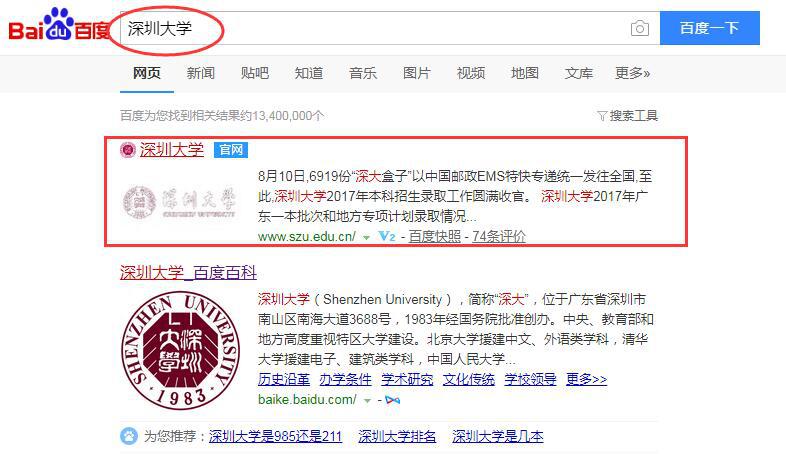Viewport: 786px width, 454px height.
Task: Switch to the 新闻 news tab
Action: click(200, 73)
